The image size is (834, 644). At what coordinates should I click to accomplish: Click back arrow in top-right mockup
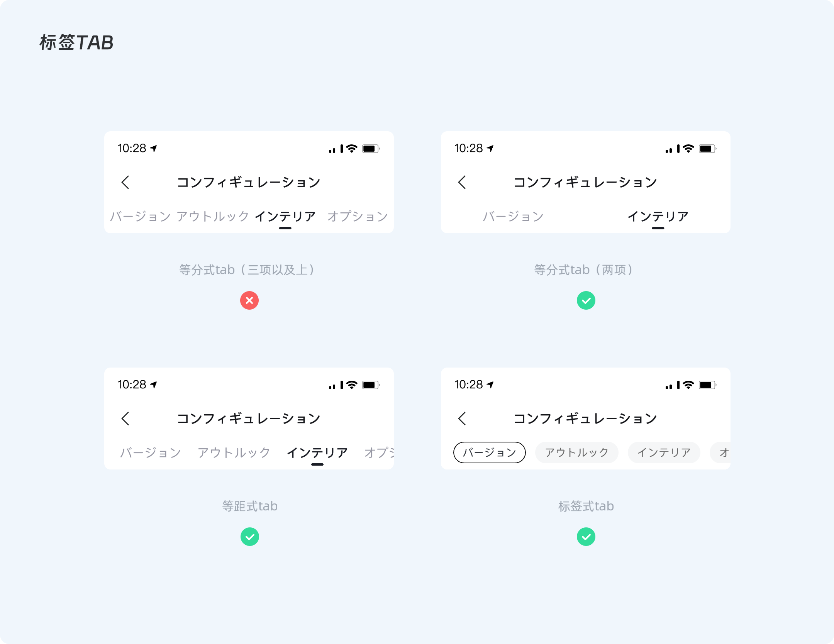[462, 182]
